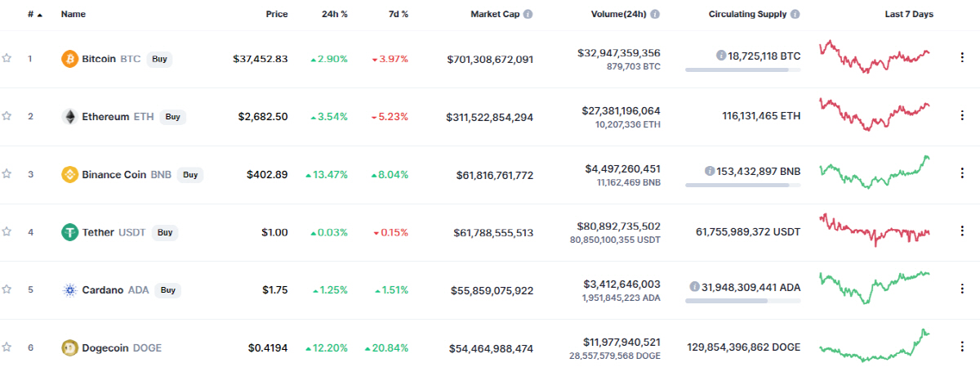Click the Ethereum logo icon
The height and width of the screenshot is (372, 980).
pos(70,117)
